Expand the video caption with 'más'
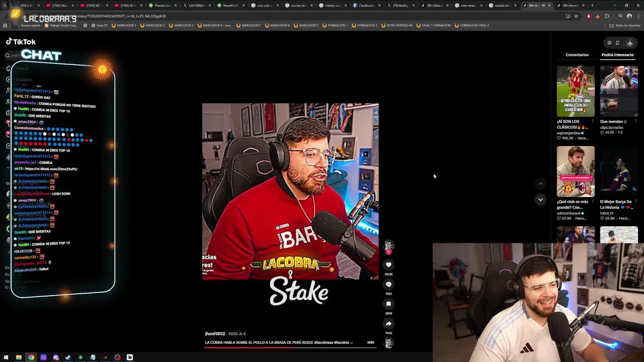The image size is (644, 362). coord(371,342)
